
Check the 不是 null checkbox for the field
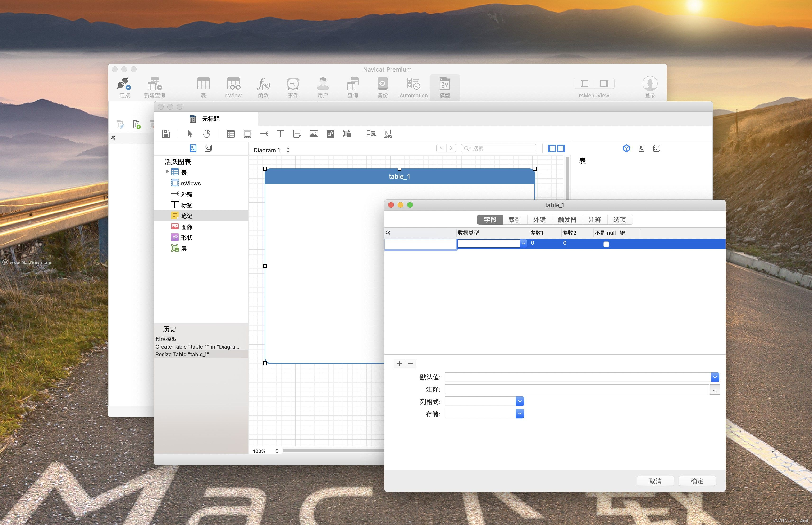pos(606,244)
